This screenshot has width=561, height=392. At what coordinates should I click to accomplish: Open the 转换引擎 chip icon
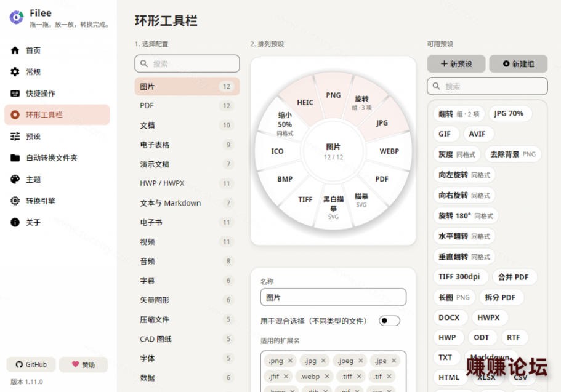[15, 201]
